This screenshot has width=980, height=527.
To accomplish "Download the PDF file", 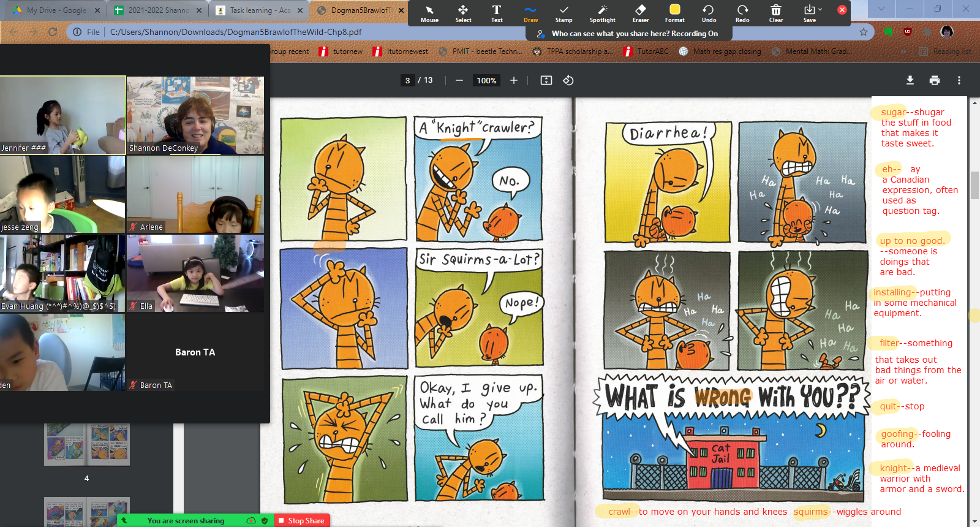I will [910, 80].
